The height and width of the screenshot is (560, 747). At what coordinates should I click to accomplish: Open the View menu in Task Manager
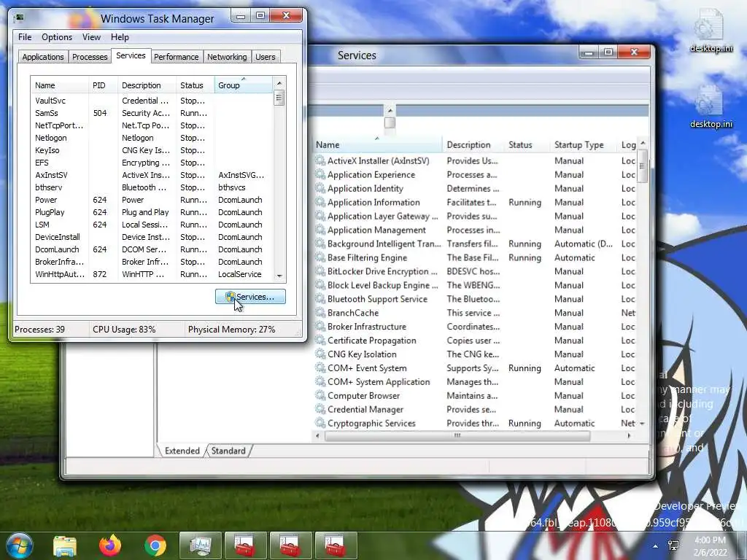coord(91,37)
